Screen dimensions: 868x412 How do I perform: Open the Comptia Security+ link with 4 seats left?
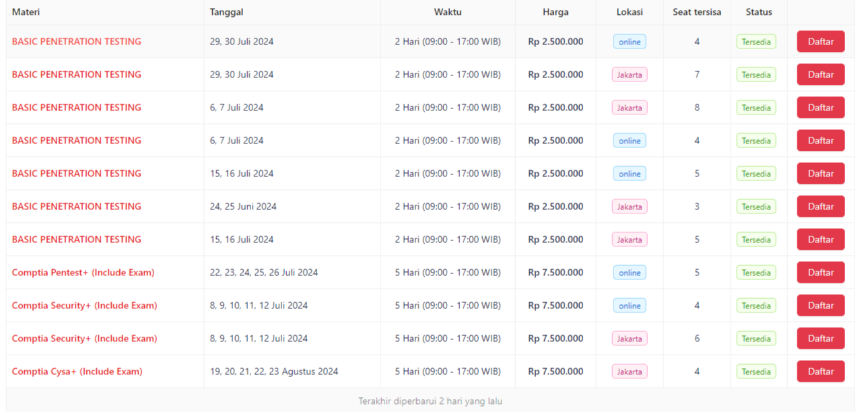click(x=84, y=306)
